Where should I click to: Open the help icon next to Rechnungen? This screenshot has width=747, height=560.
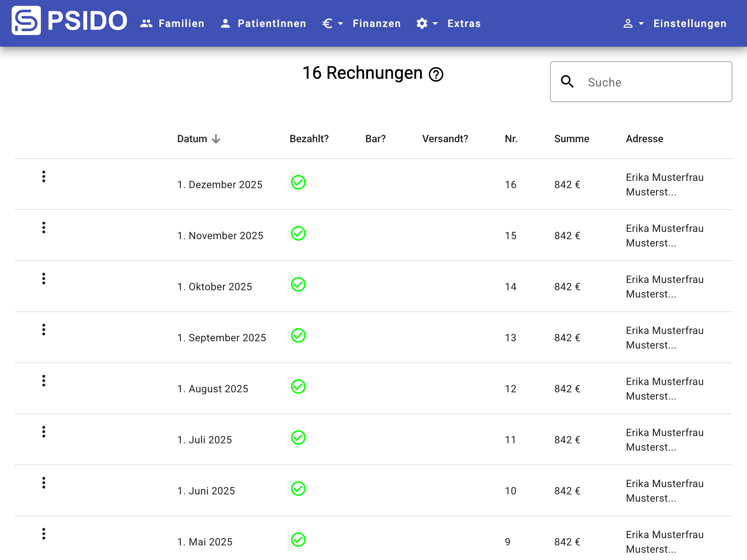436,74
